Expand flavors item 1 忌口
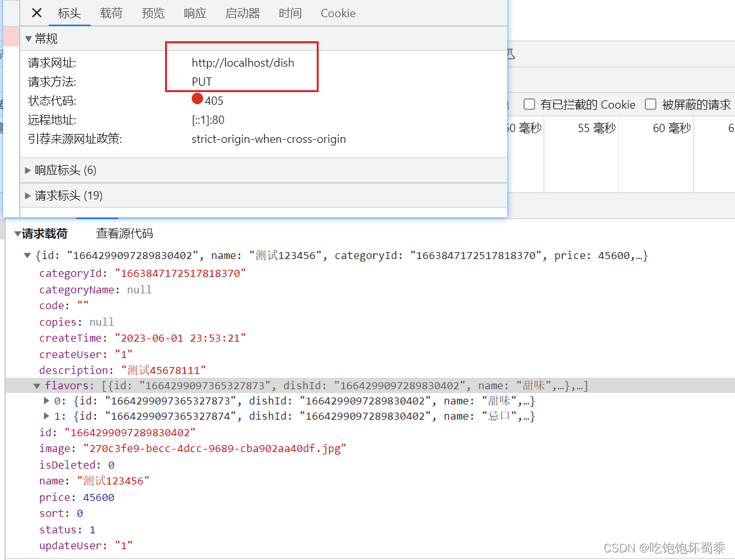 coord(46,416)
